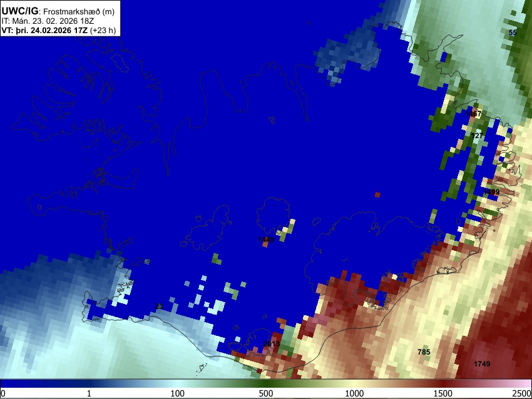Click the color scale tick label '0'
The height and width of the screenshot is (399, 532).
(x=3, y=393)
